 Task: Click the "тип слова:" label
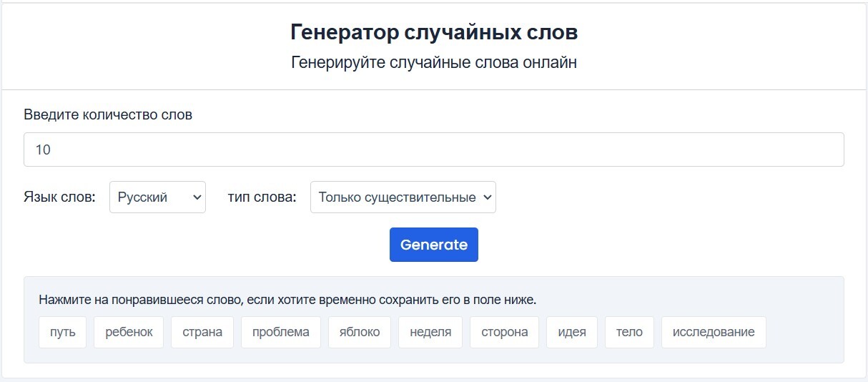coord(262,197)
